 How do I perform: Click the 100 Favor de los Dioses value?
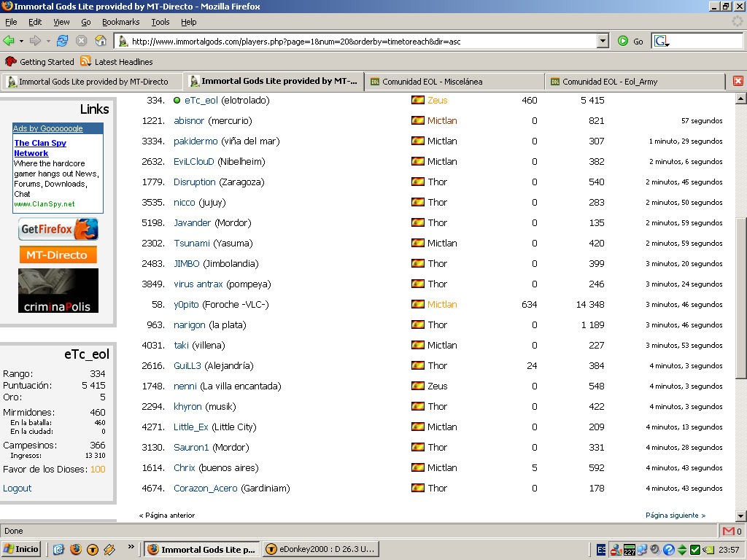pos(98,470)
